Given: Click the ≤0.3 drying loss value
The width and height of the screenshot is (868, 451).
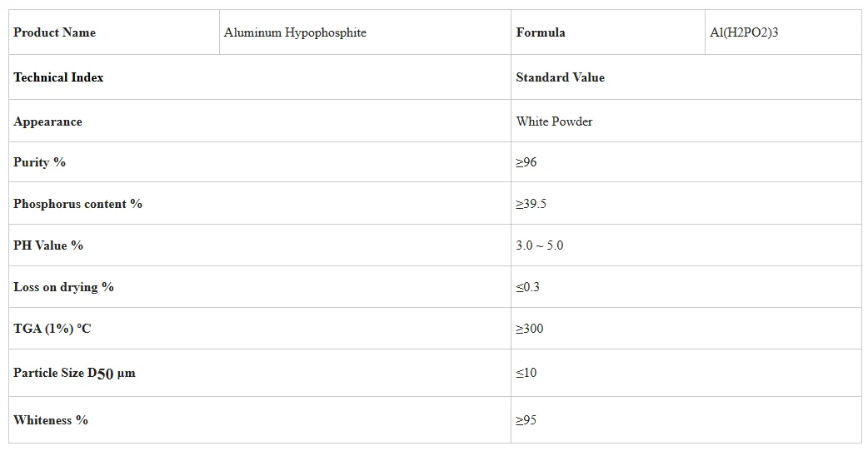Looking at the screenshot, I should click(528, 287).
